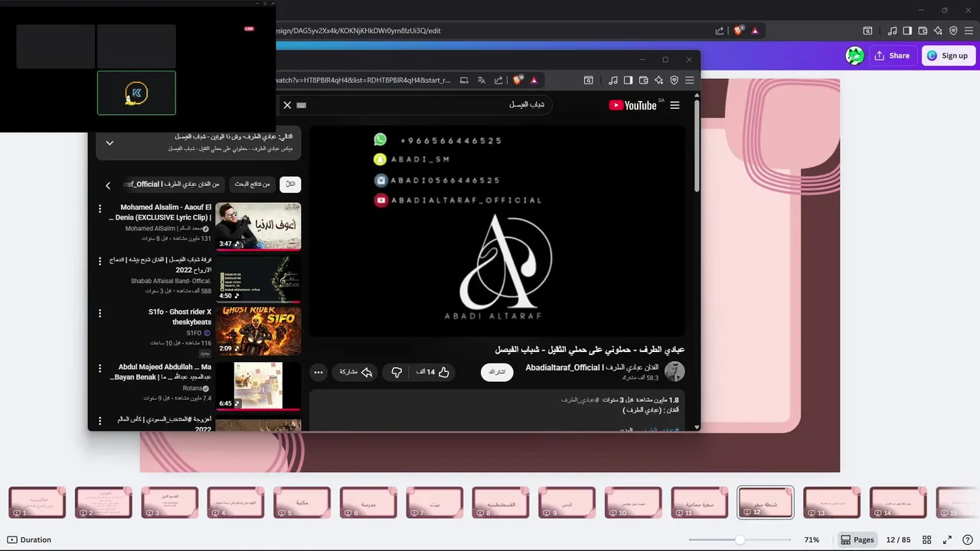The image size is (980, 551).
Task: Click share icon in YouTube window address bar
Action: click(x=498, y=80)
